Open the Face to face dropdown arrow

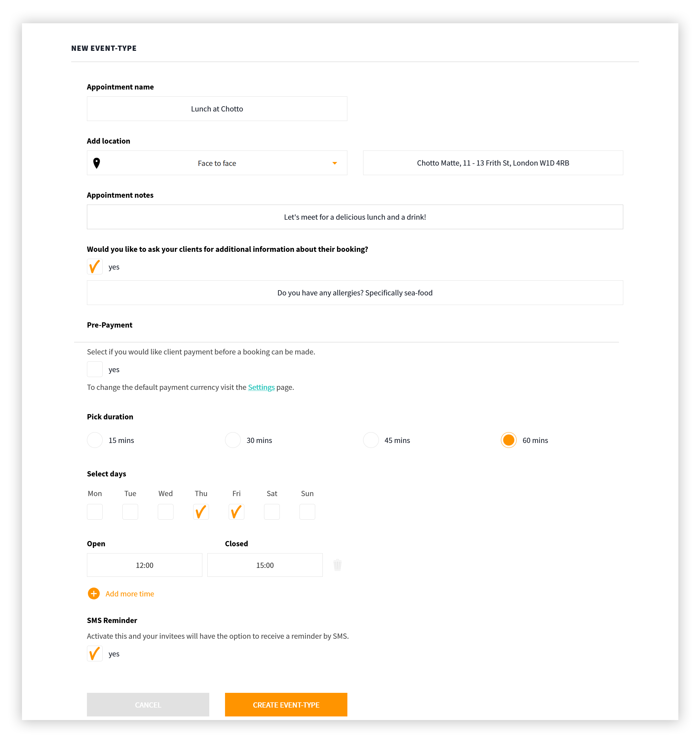point(334,163)
